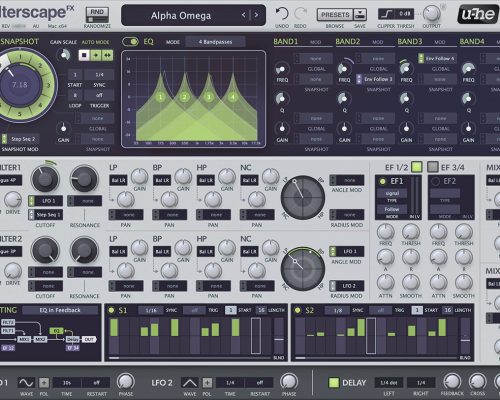Click the LFO 1 time field showing 10s

click(x=67, y=383)
